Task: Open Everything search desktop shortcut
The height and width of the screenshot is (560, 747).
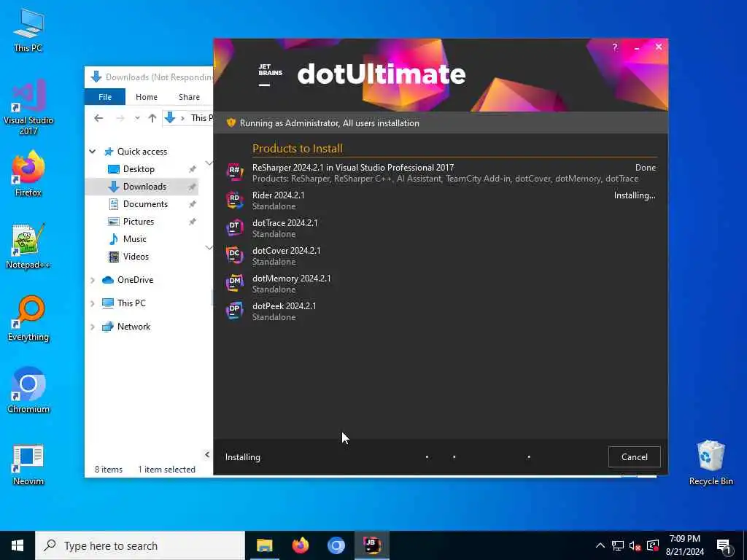Action: pyautogui.click(x=28, y=319)
